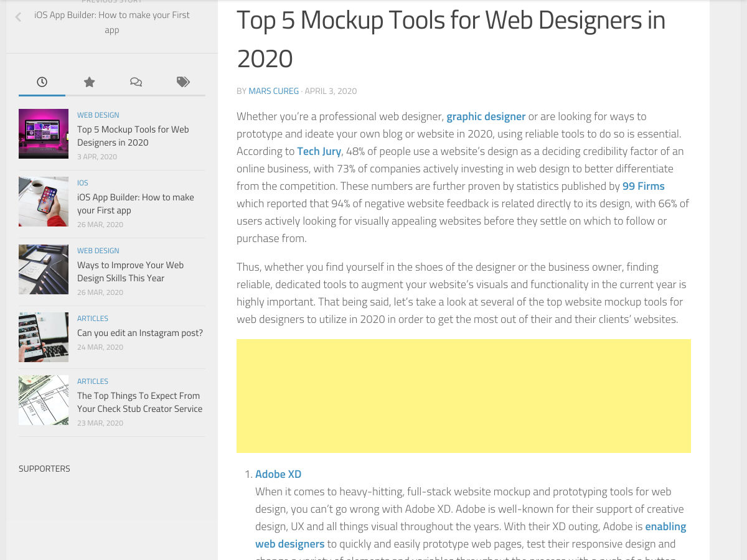Screen dimensions: 747x560
Task: Open the recent posts clock tab
Action: click(x=42, y=82)
